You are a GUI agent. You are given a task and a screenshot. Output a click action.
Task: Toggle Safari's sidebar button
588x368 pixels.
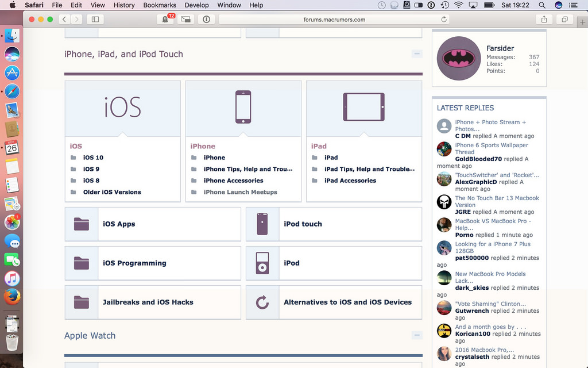pos(95,19)
